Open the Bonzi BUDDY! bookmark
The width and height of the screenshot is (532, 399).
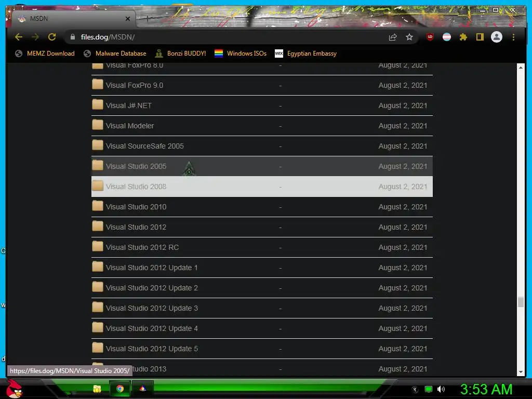[180, 54]
